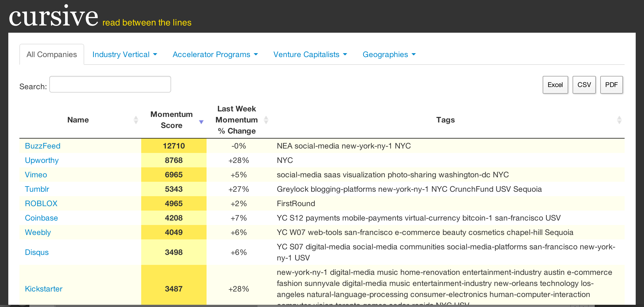Screen dimensions: 644x307
Task: Open the Upworthy company link
Action: [42, 160]
